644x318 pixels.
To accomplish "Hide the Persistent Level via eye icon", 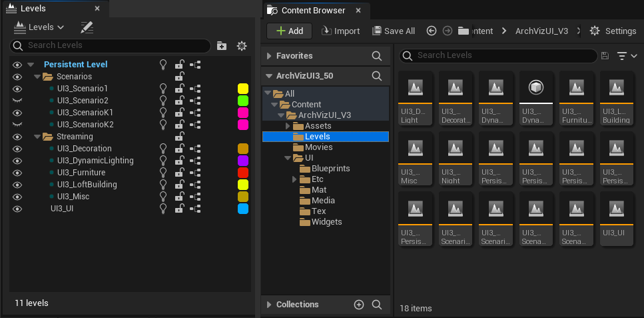I will click(x=17, y=65).
